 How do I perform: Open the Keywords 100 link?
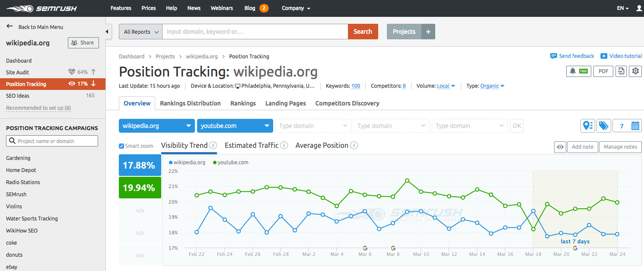coord(356,86)
